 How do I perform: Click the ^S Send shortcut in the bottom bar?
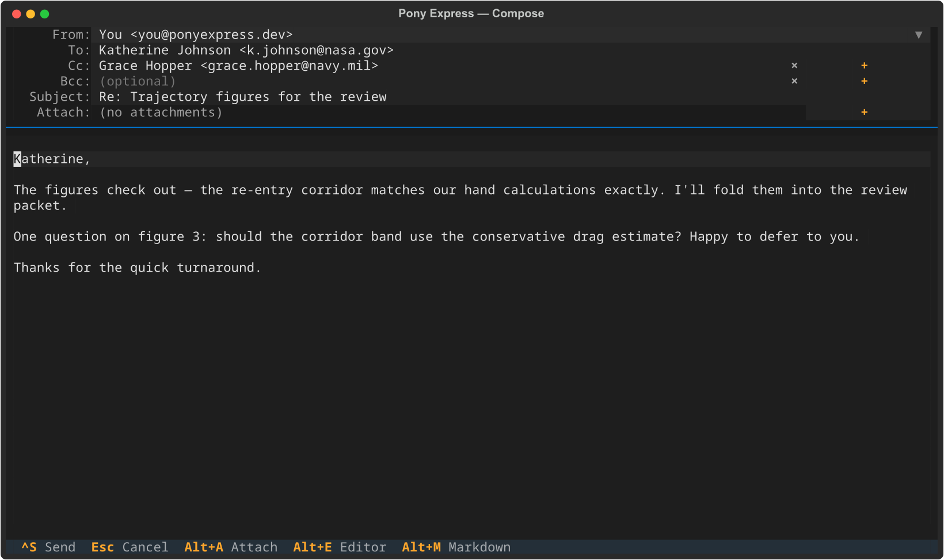click(48, 547)
